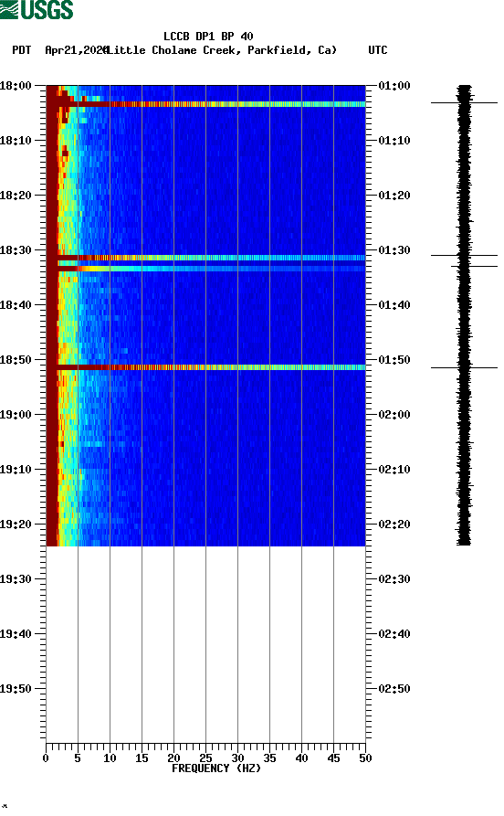Click the USGS logo
This screenshot has width=504, height=816.
(x=37, y=9)
